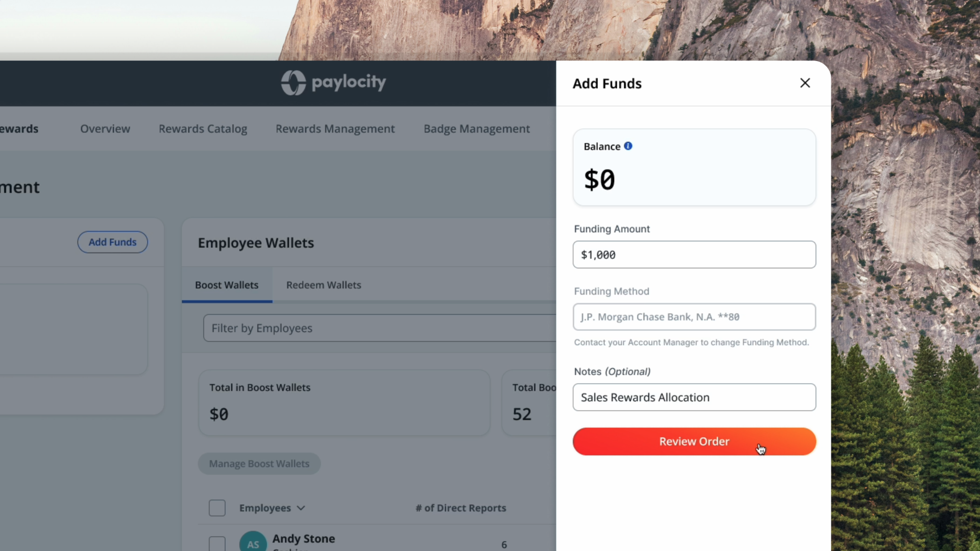Click the Balance info tooltip icon
The width and height of the screenshot is (980, 551).
tap(628, 146)
